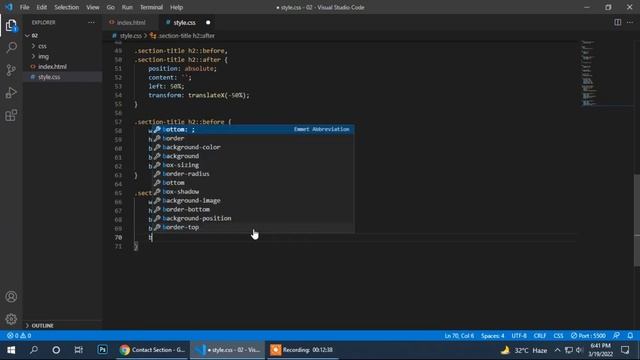The width and height of the screenshot is (640, 360).
Task: Choose plain 'background' suggestion
Action: (253, 156)
